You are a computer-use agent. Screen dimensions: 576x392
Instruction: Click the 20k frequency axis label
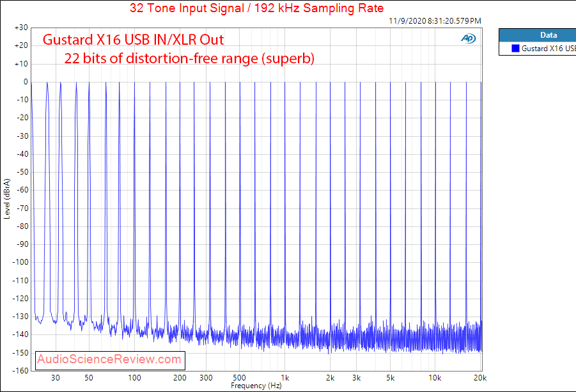pyautogui.click(x=480, y=378)
